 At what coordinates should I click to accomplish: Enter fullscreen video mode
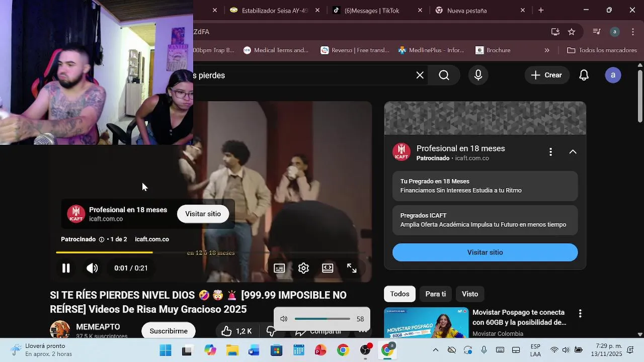pyautogui.click(x=352, y=268)
